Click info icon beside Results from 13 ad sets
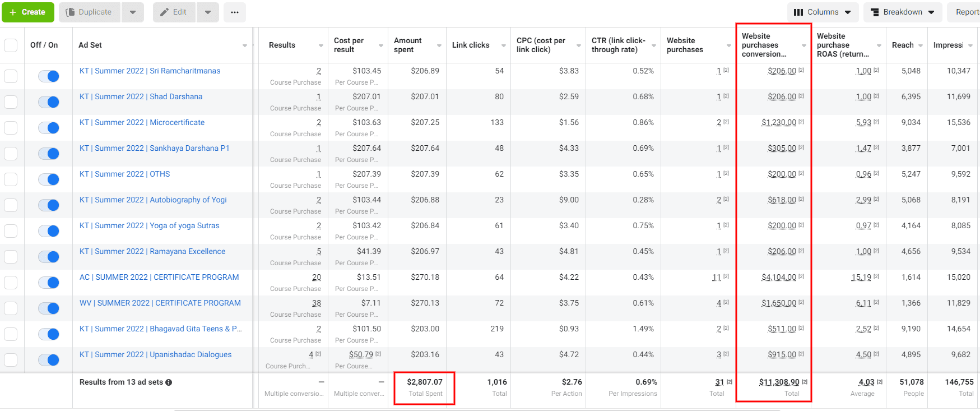 coord(169,382)
